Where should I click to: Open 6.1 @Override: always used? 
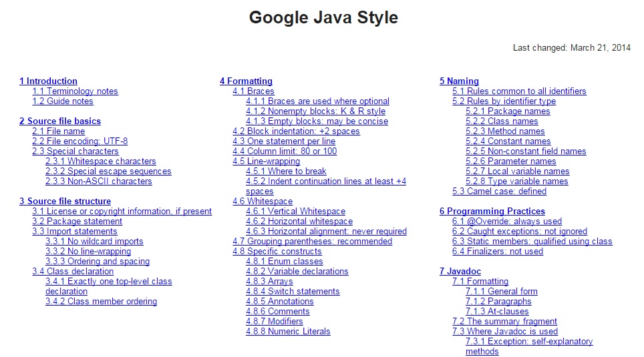[507, 222]
